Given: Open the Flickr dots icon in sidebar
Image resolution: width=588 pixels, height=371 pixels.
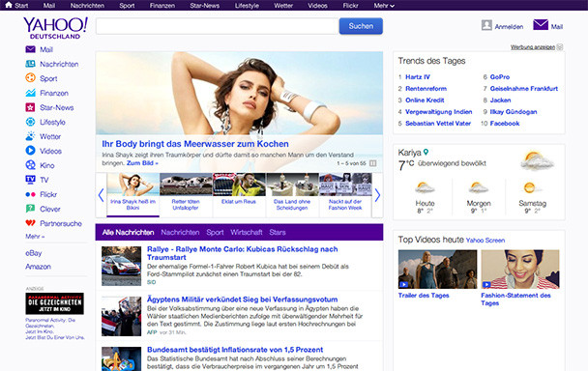Looking at the screenshot, I should coord(30,194).
